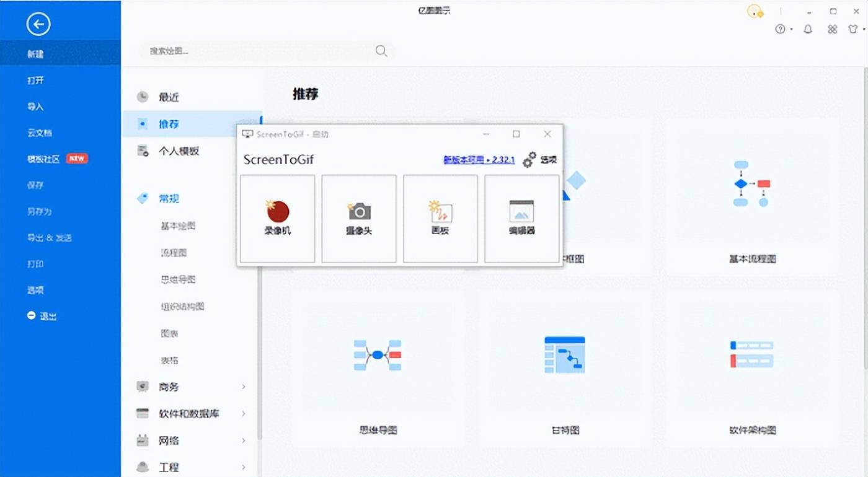Image resolution: width=868 pixels, height=477 pixels.
Task: Click the user avatar icon
Action: (x=755, y=11)
